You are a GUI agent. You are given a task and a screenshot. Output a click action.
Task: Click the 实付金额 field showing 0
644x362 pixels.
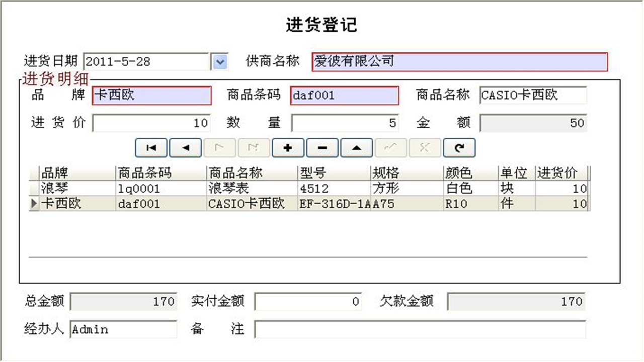tap(308, 301)
